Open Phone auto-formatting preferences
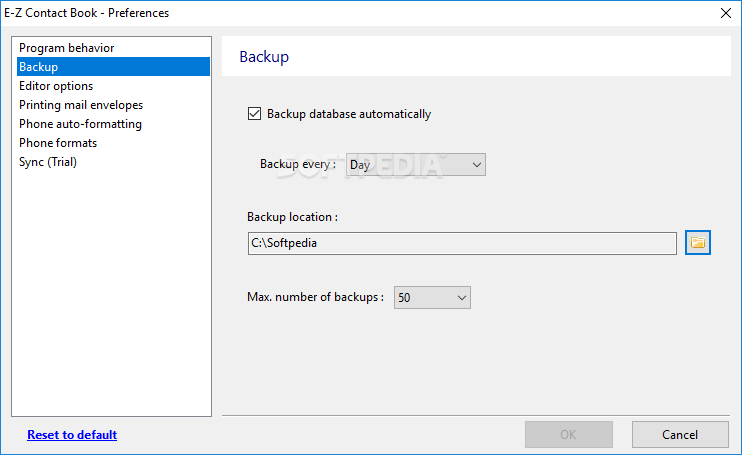Screen dimensions: 742x455 click(x=113, y=123)
